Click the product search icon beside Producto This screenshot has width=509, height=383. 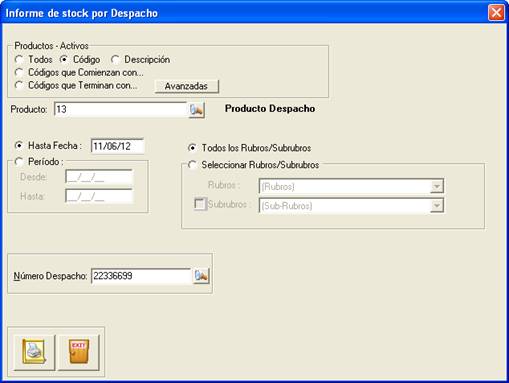coord(197,110)
